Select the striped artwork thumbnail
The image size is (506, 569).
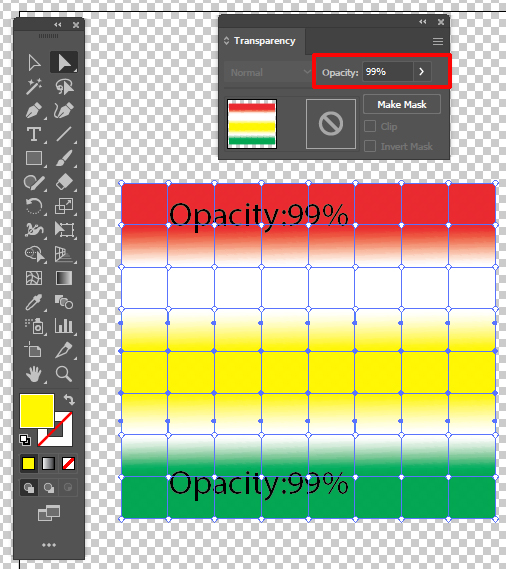coord(252,124)
